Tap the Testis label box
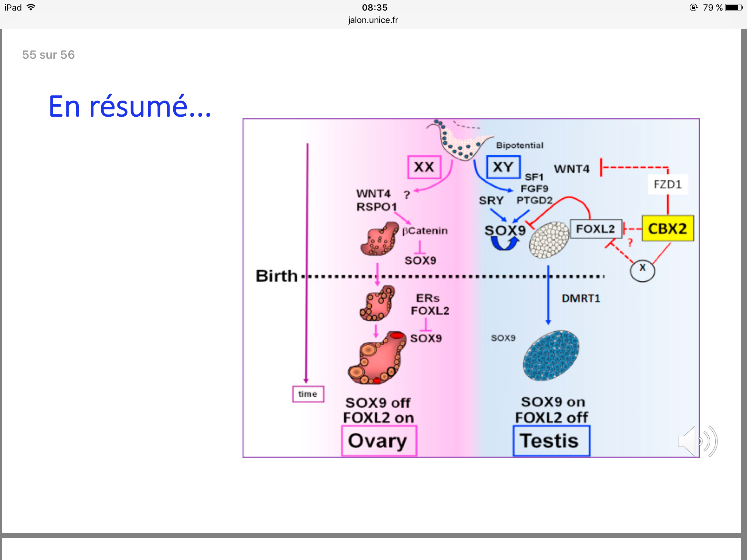 551,441
